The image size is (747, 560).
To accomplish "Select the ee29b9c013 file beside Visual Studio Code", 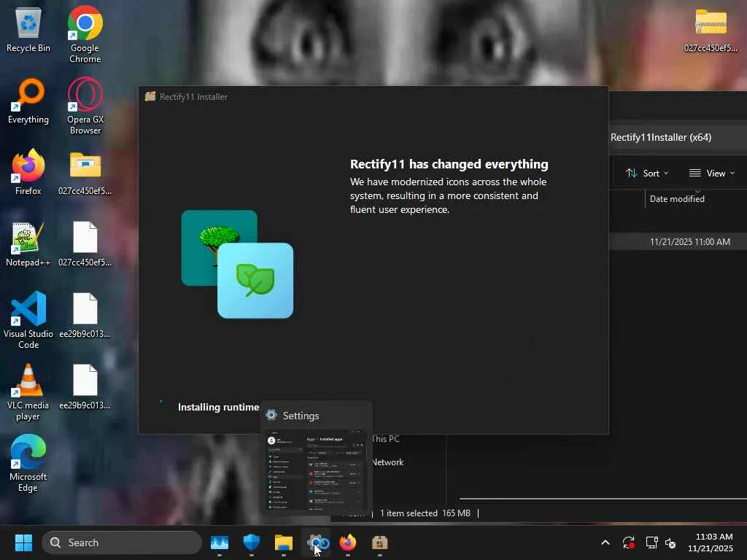I will [85, 316].
